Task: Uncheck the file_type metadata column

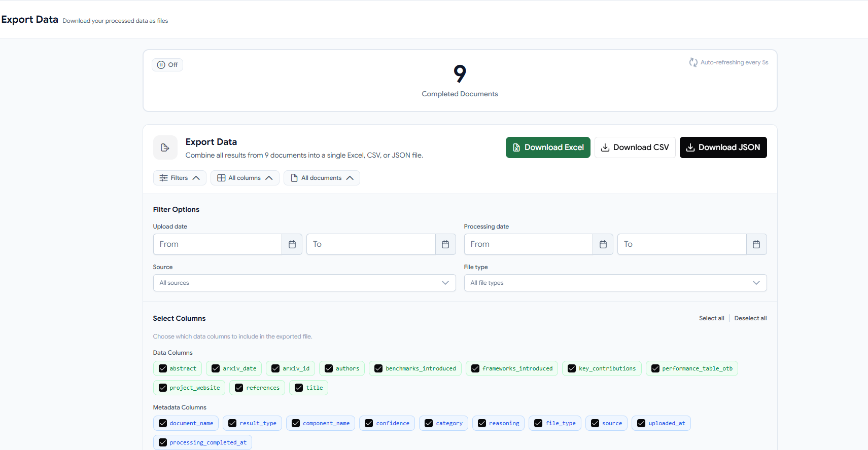Action: 538,423
